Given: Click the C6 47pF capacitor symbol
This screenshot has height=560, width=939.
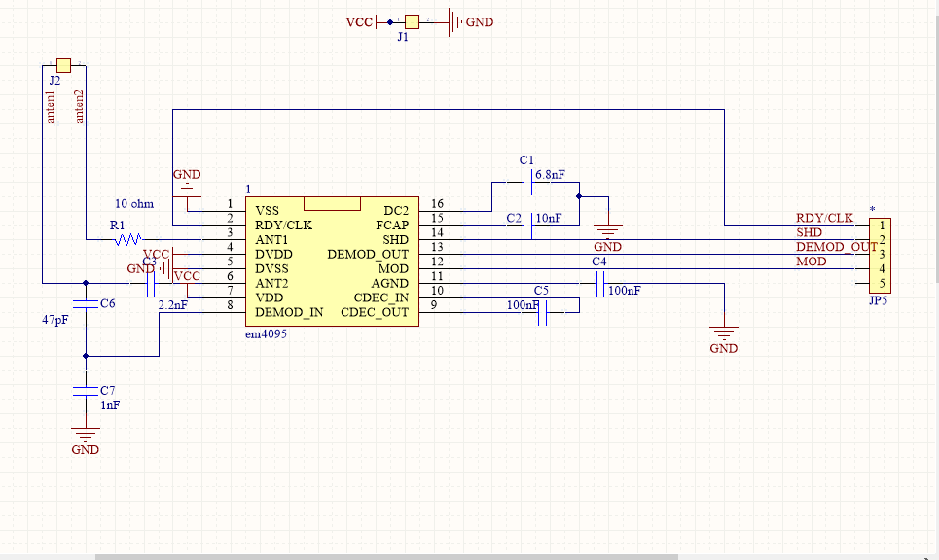Looking at the screenshot, I should tap(85, 304).
